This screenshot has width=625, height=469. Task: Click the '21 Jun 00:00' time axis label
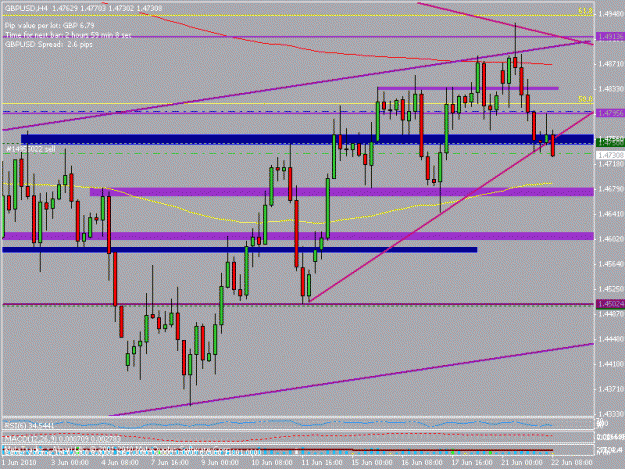523,463
